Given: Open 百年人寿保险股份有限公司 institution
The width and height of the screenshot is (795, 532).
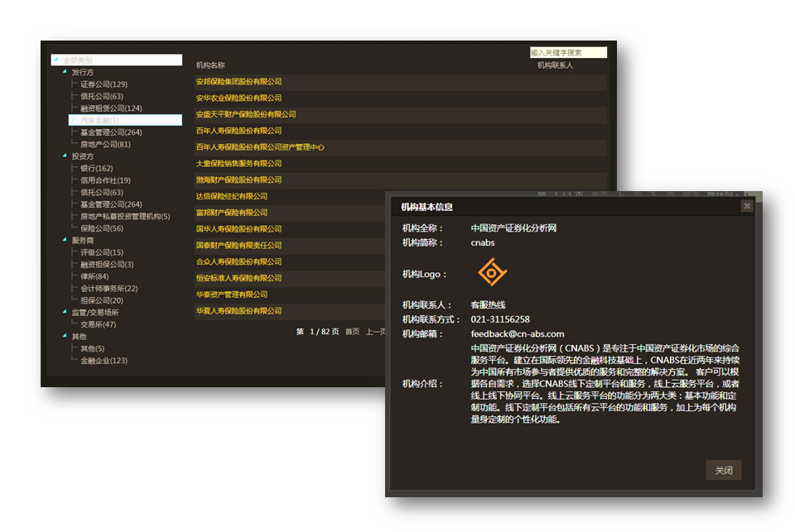Looking at the screenshot, I should point(238,131).
